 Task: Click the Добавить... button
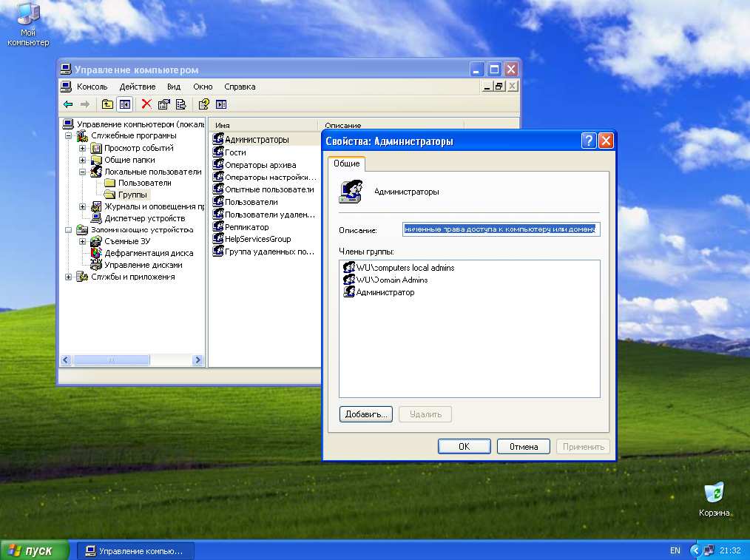(x=366, y=414)
